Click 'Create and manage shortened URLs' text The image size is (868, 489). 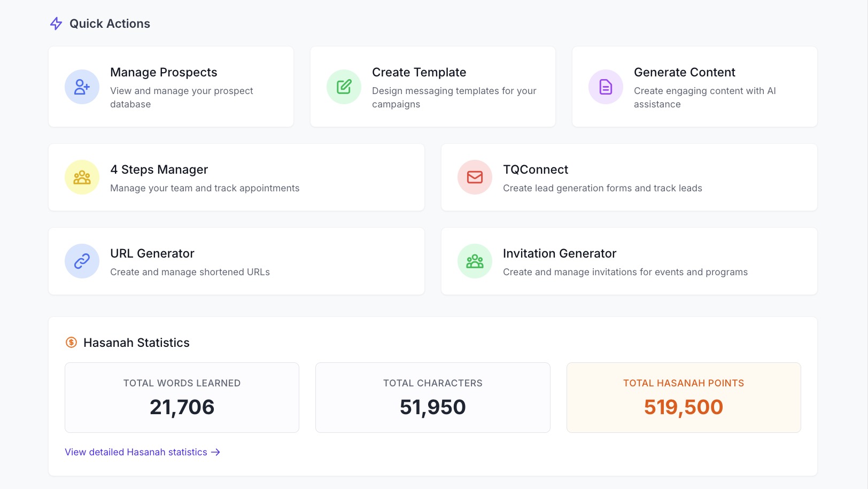click(x=190, y=272)
